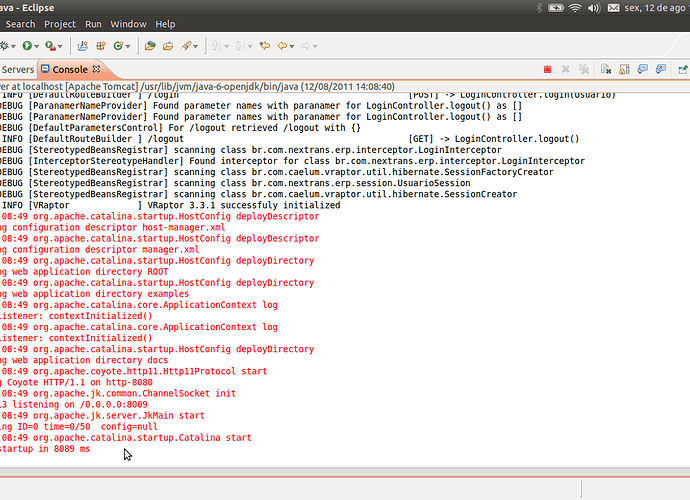Screen dimensions: 690x500
Task: Expand the Previous Annotation dropdown arrow
Action: [x=250, y=46]
